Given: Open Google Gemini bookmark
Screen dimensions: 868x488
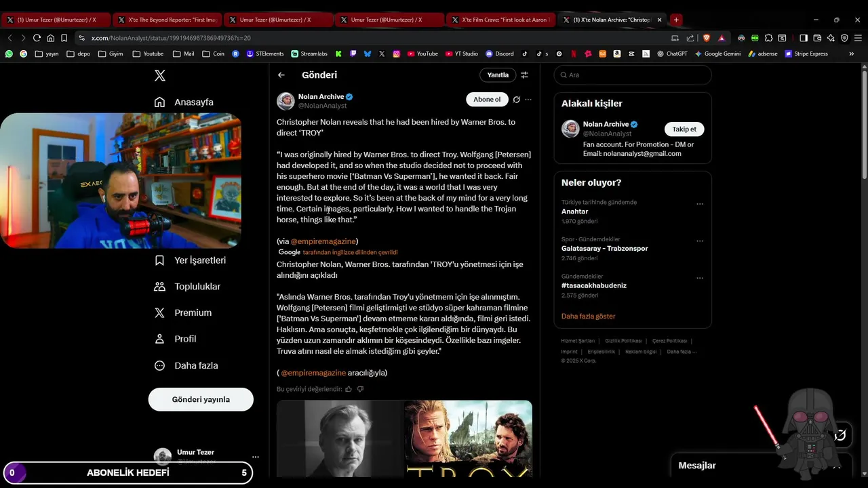Looking at the screenshot, I should (x=717, y=54).
